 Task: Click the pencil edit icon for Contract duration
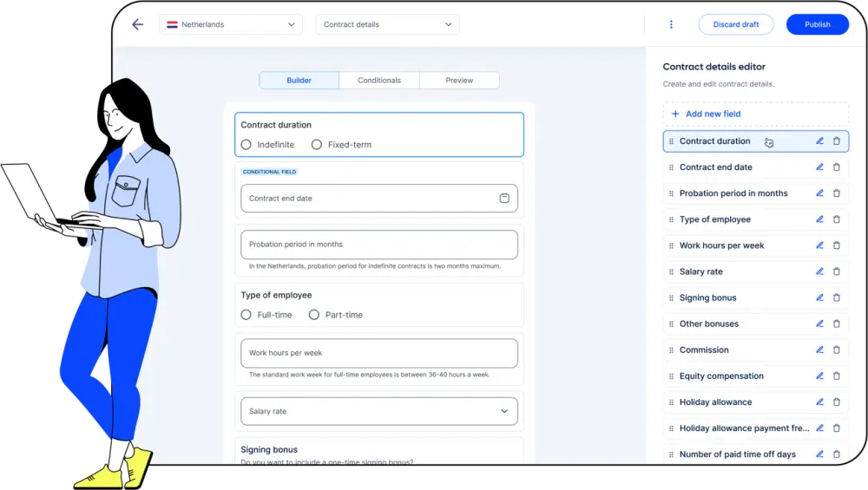point(819,141)
